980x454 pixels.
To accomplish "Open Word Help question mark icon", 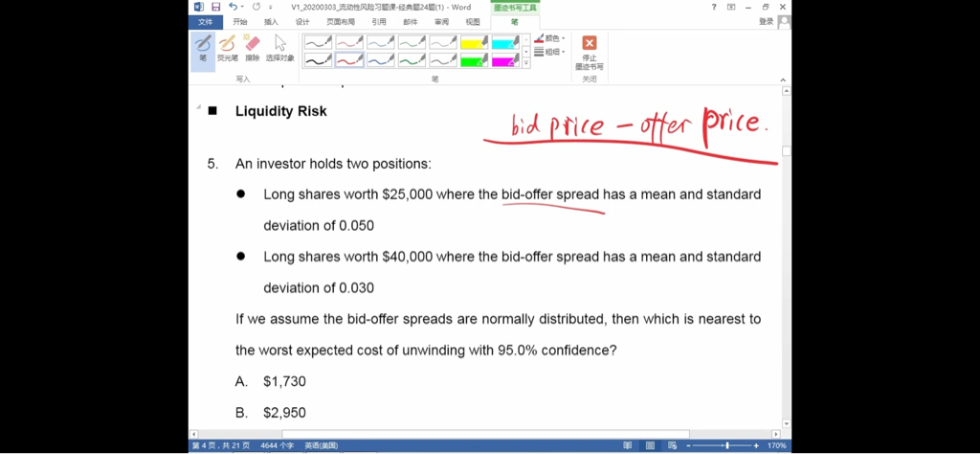I will pyautogui.click(x=714, y=7).
